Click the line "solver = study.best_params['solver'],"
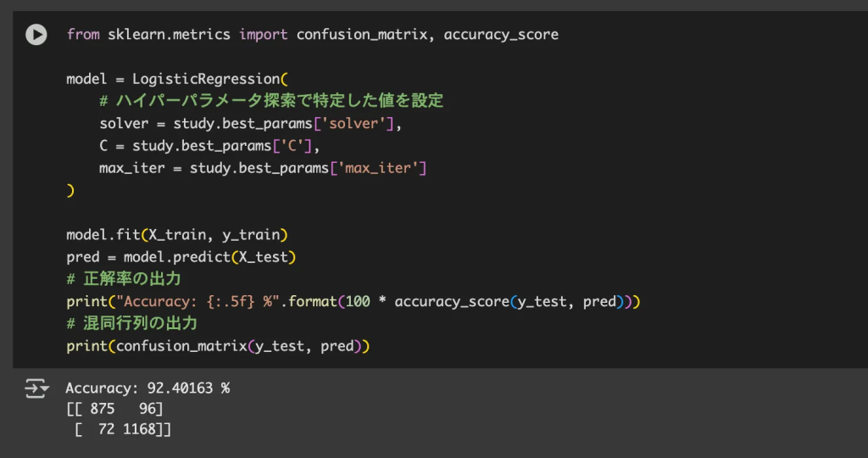 251,124
